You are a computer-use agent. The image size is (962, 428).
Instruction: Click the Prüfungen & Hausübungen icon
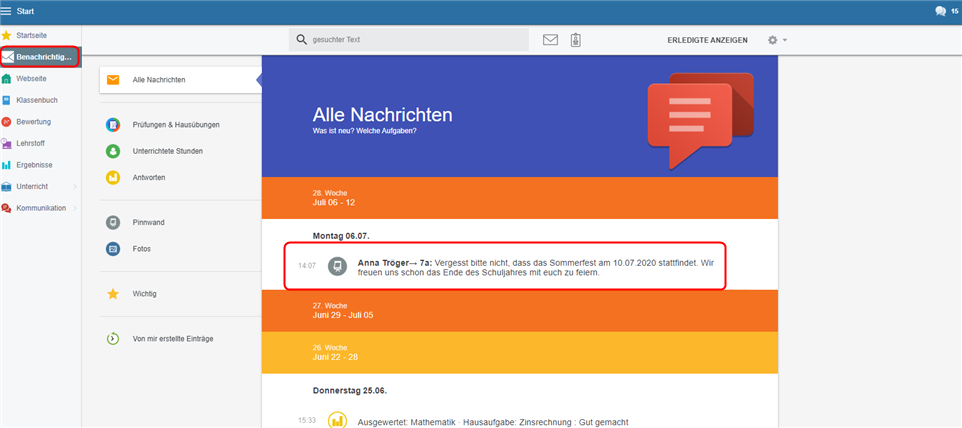tap(113, 124)
